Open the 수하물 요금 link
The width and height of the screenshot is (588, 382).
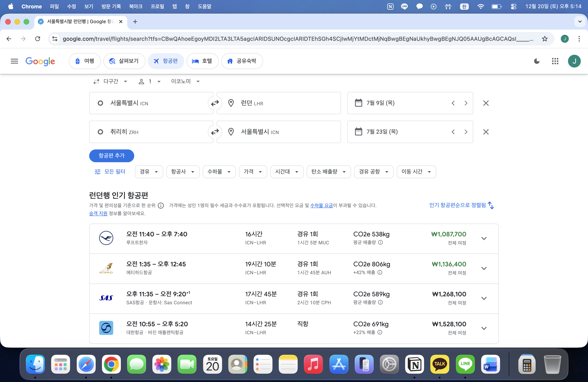[x=321, y=205]
